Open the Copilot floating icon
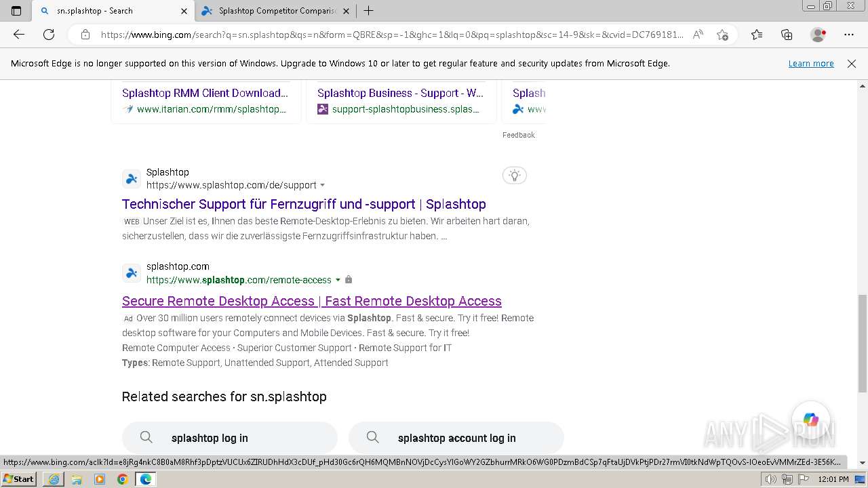Screen dimensions: 868x488 (810, 420)
